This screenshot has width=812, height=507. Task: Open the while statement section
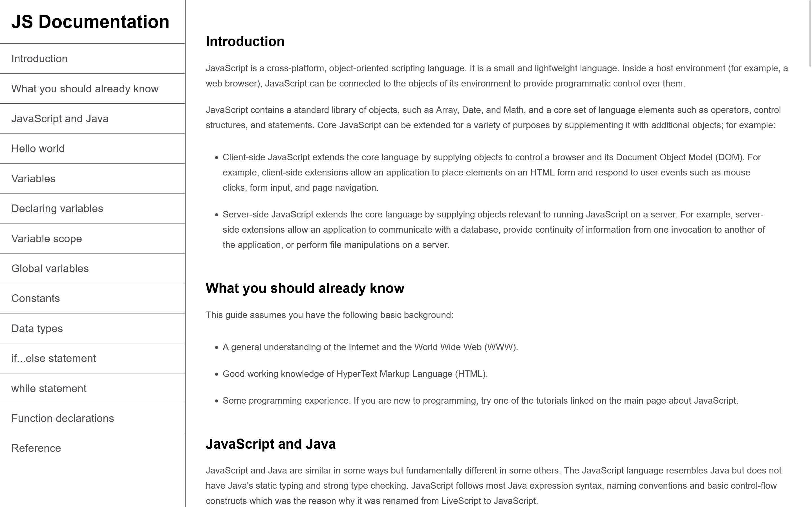pos(49,388)
